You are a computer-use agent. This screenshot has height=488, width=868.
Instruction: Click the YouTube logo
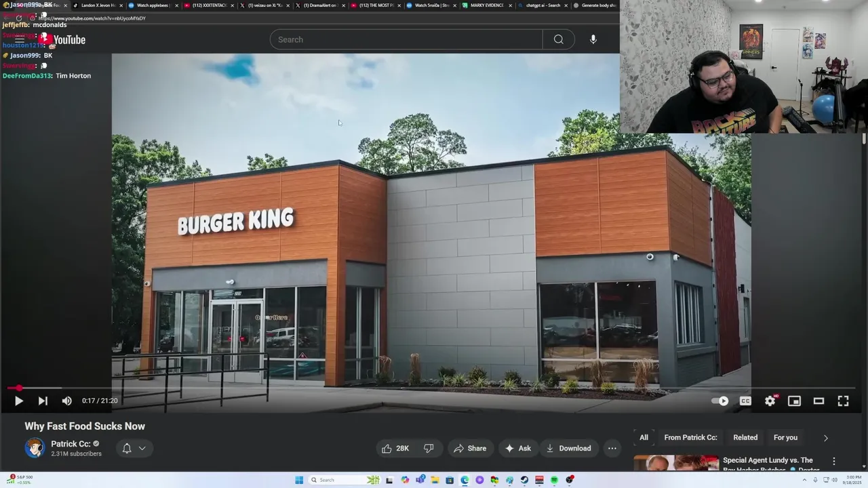(62, 39)
